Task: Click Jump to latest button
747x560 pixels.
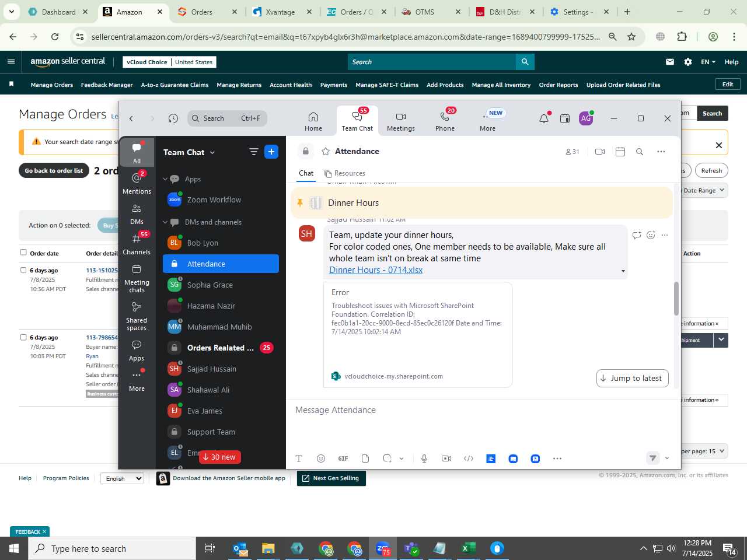Action: click(x=633, y=378)
